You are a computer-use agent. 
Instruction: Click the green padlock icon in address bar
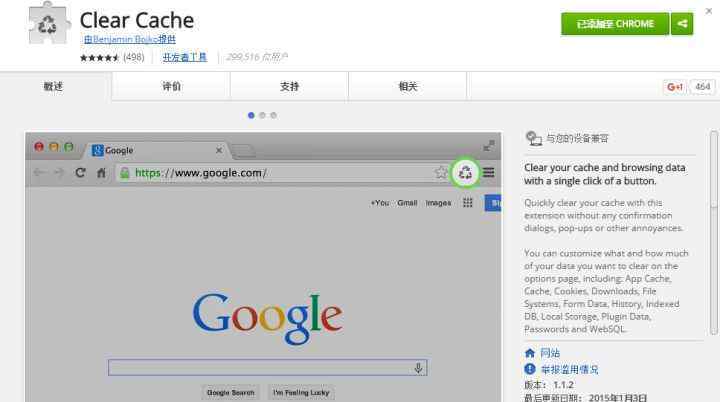pos(124,173)
